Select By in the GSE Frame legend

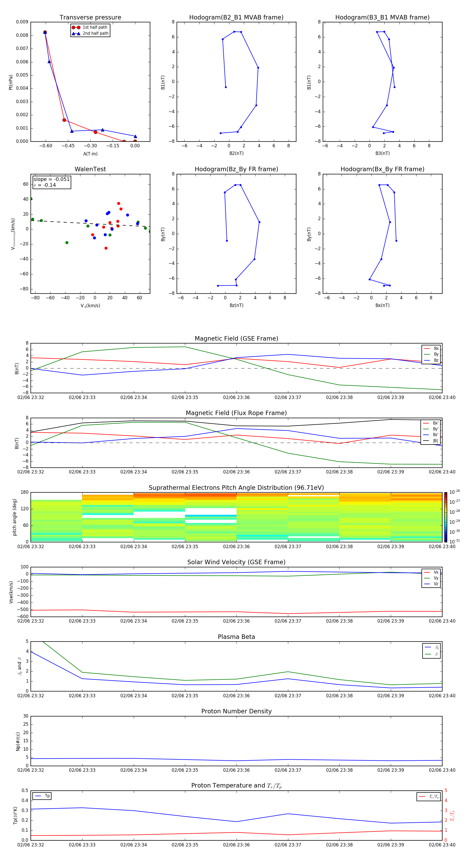point(431,354)
